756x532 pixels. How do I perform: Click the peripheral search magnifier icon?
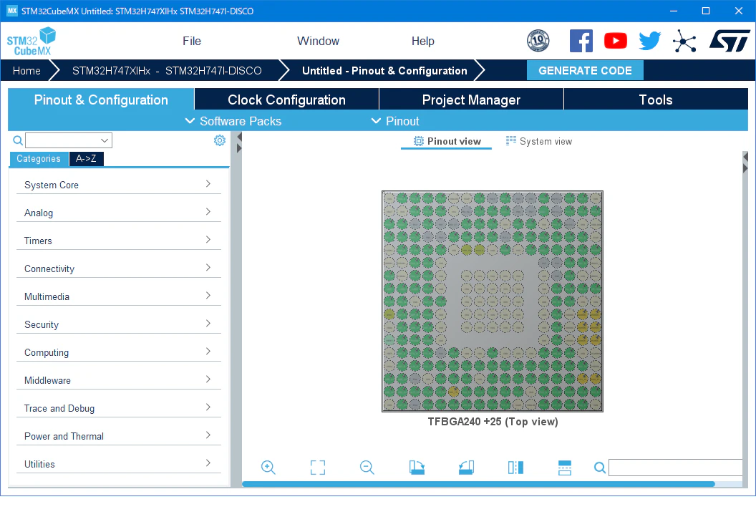[x=18, y=140]
